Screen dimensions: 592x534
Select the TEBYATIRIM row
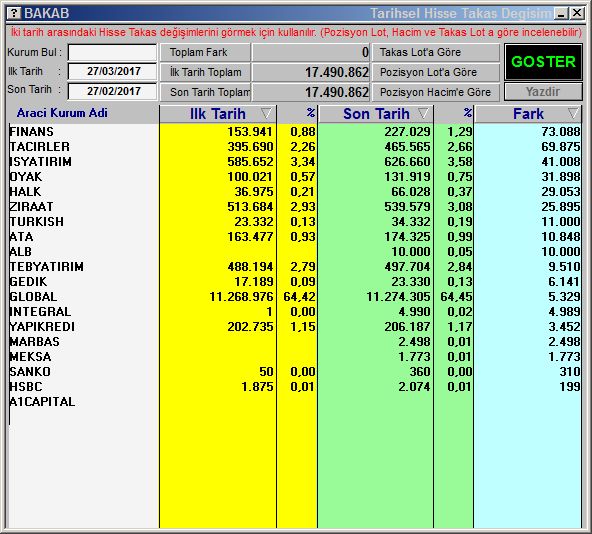tap(295, 267)
